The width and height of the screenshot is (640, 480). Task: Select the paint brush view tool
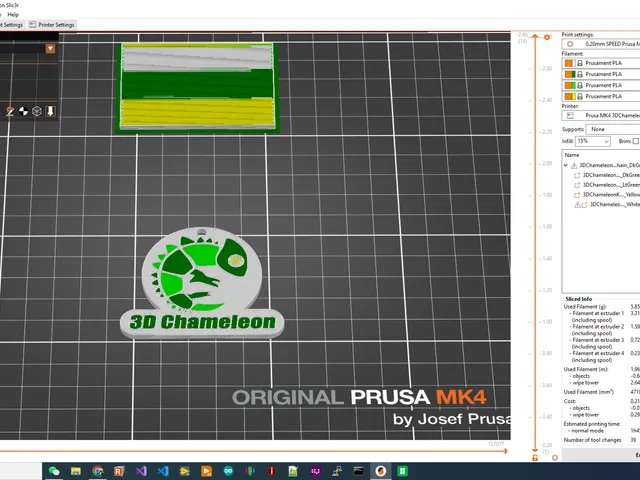[10, 111]
